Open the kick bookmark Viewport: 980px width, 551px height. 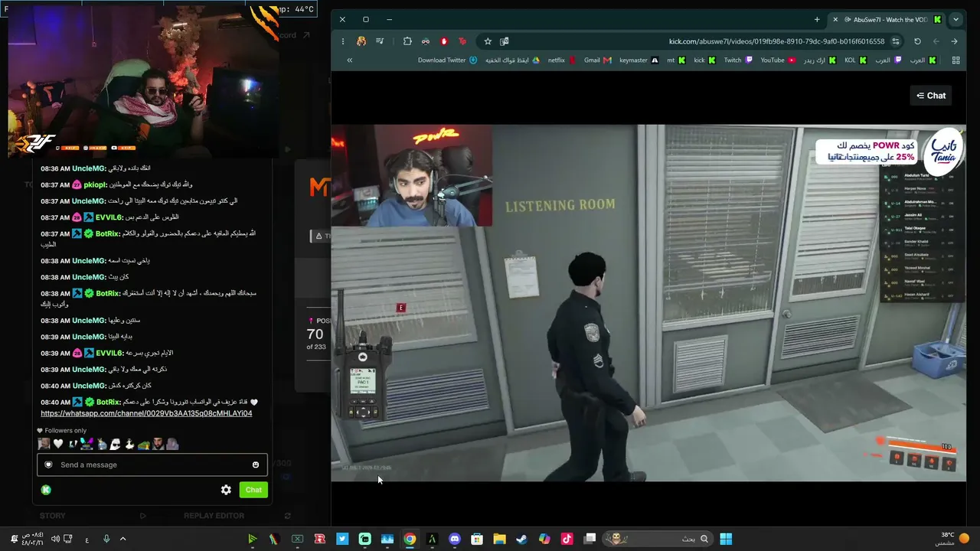click(704, 60)
